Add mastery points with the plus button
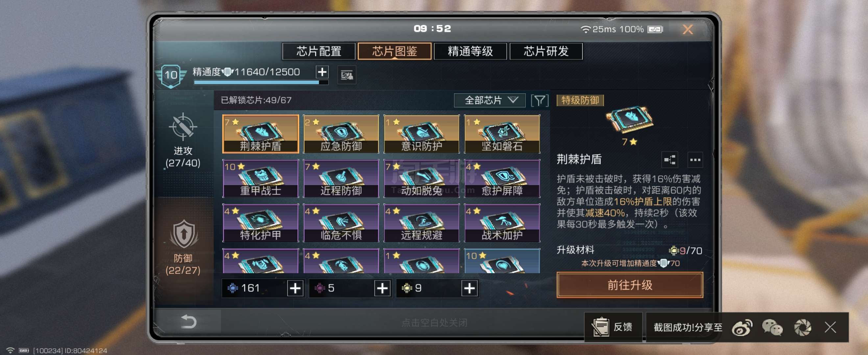The height and width of the screenshot is (355, 868). (x=322, y=72)
